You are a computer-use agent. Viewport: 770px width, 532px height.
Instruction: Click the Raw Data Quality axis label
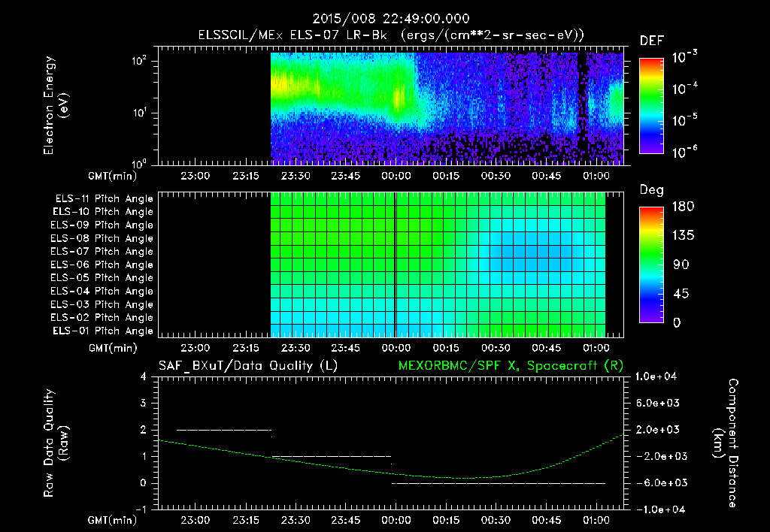56,443
